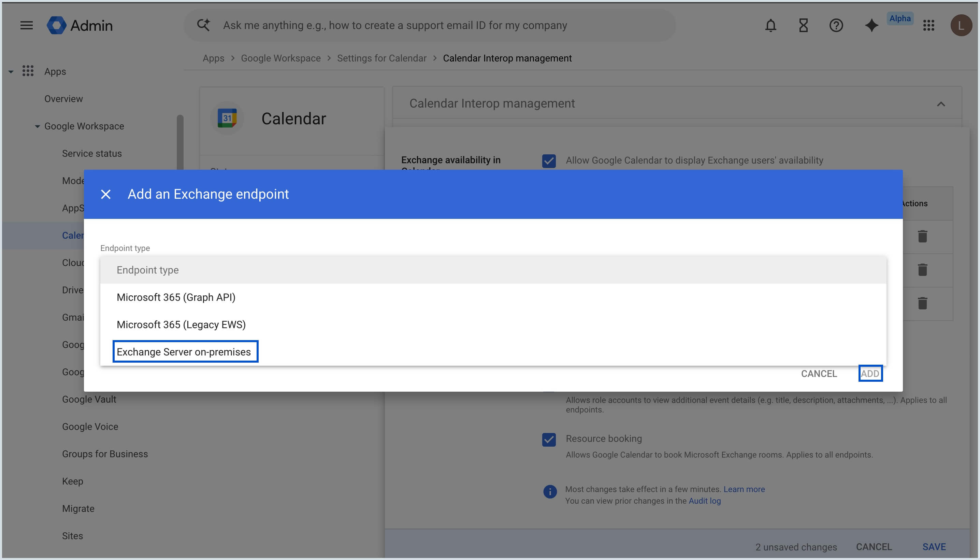980x560 pixels.
Task: Collapse the Apps sidebar section
Action: [11, 72]
